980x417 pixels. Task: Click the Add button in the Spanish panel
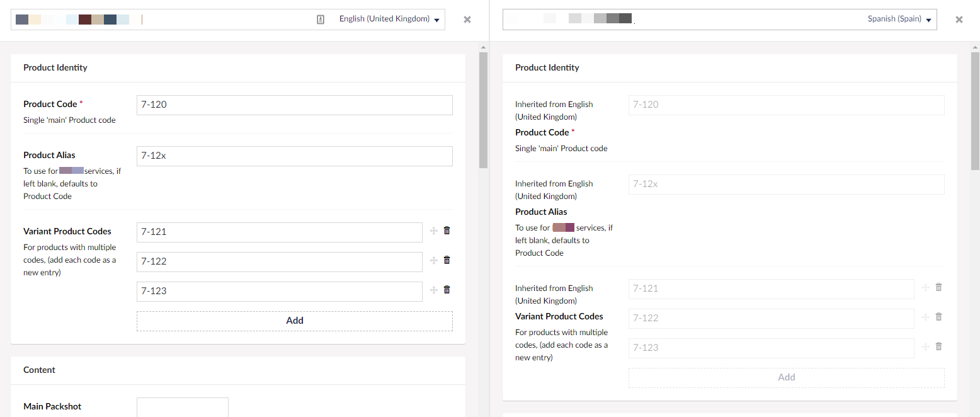point(786,377)
